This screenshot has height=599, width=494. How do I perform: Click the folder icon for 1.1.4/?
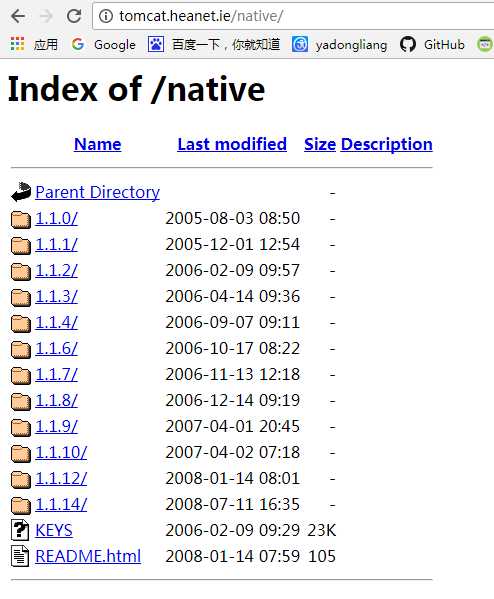(21, 324)
